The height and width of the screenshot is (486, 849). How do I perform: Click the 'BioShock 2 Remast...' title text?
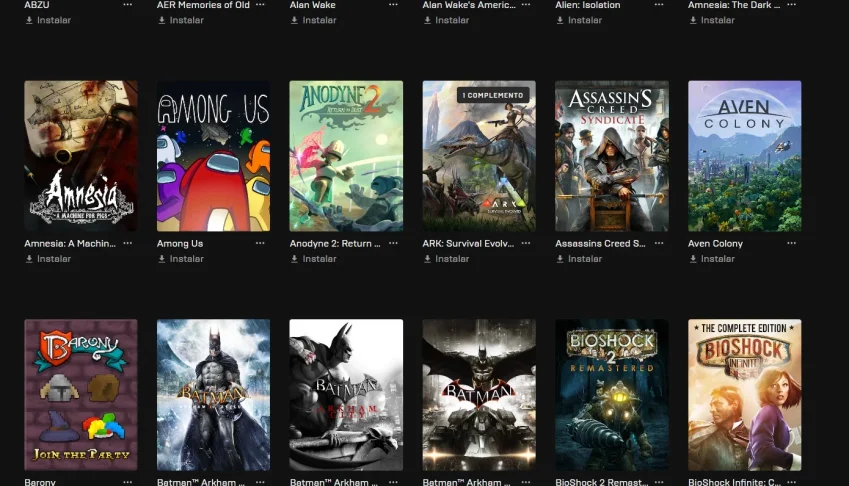(602, 482)
